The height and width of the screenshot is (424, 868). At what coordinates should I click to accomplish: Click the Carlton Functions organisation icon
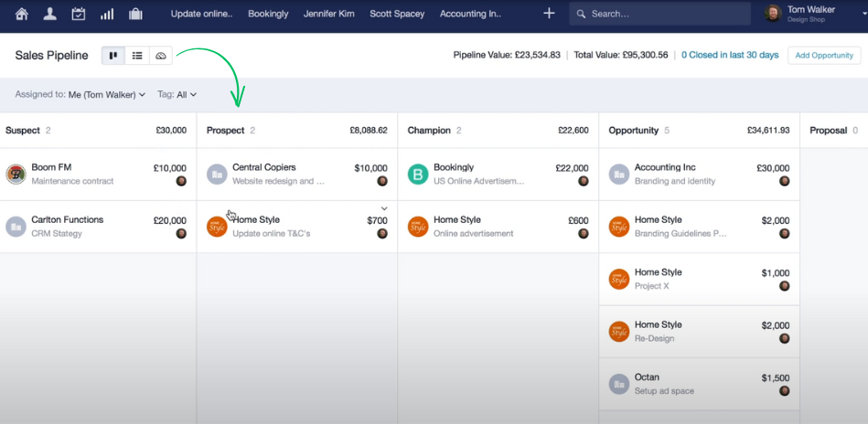16,227
